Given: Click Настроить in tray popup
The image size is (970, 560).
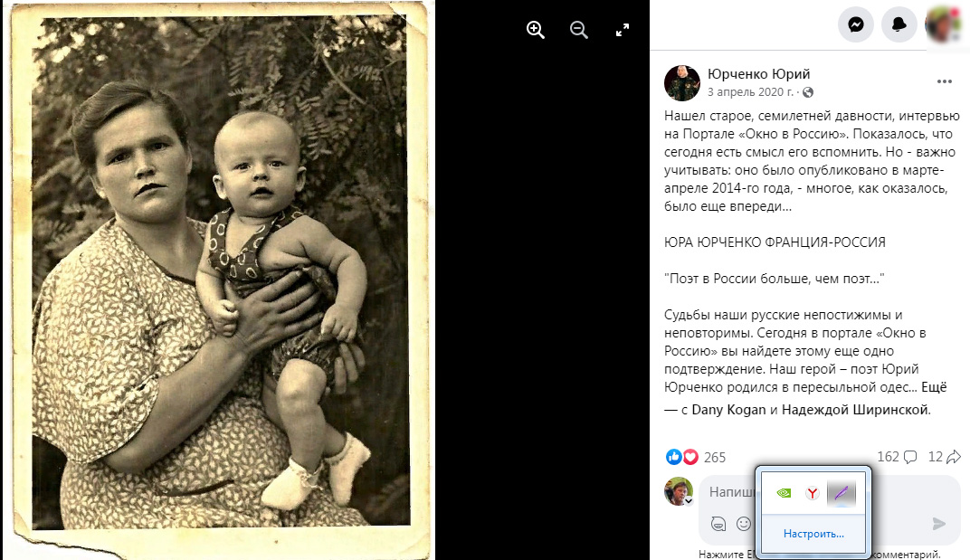Looking at the screenshot, I should 813,534.
